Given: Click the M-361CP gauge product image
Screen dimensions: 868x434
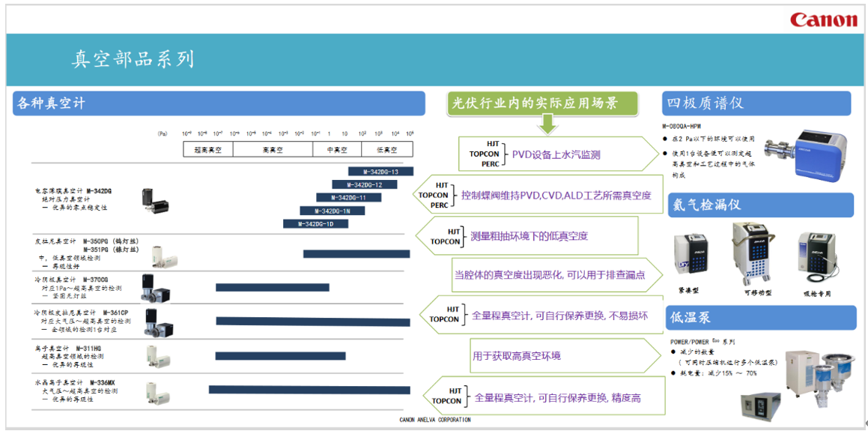Looking at the screenshot, I should click(x=158, y=322).
